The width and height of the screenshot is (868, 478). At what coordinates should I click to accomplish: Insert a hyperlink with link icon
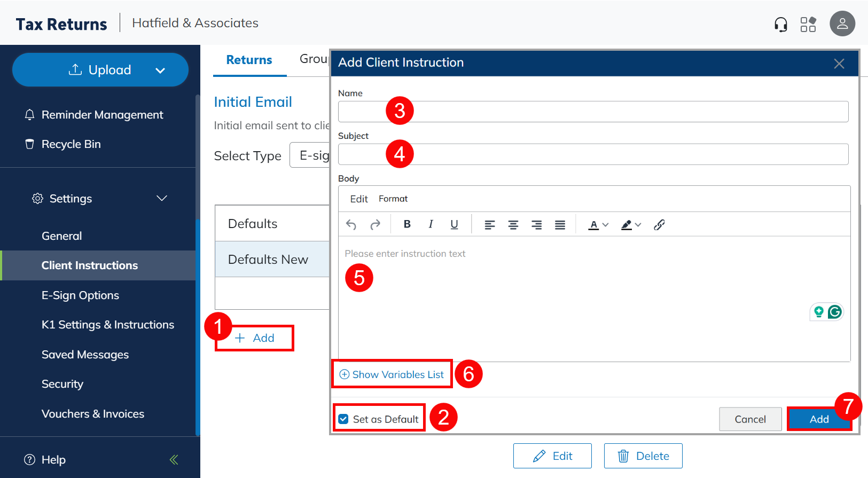pyautogui.click(x=659, y=225)
